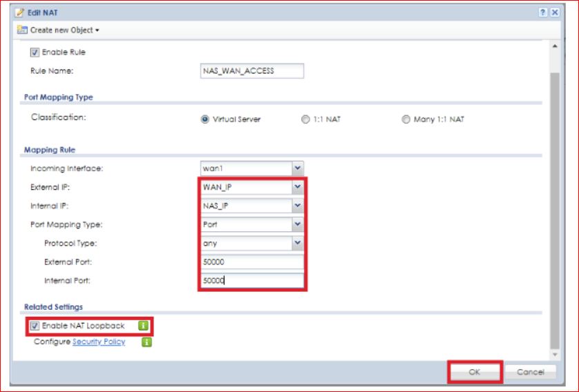Expand the Incoming Interface dropdown
Viewport: 579px width, 392px height.
tap(298, 168)
